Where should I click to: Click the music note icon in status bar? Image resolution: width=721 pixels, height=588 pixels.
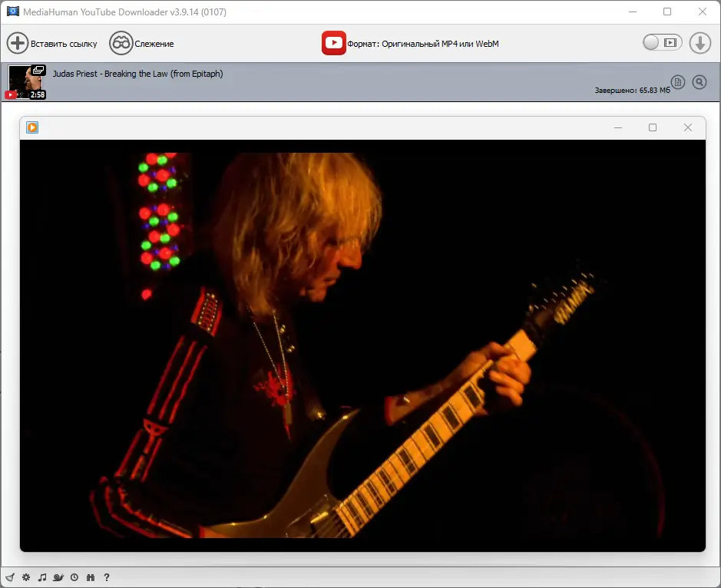[42, 577]
